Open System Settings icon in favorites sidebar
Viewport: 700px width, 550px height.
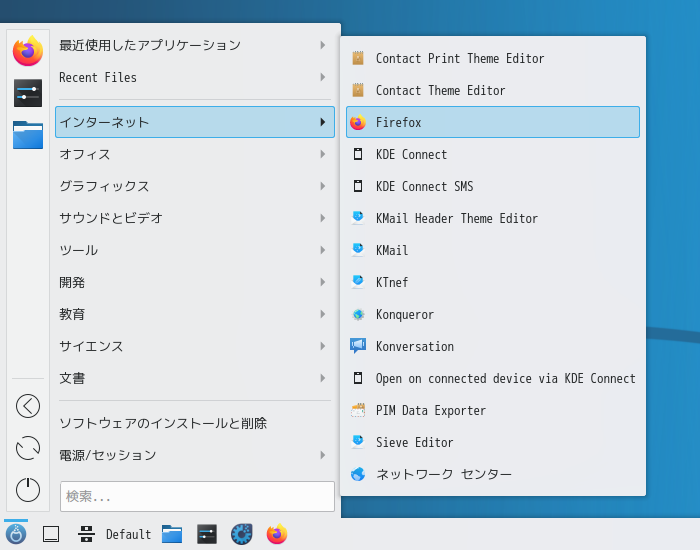28,93
